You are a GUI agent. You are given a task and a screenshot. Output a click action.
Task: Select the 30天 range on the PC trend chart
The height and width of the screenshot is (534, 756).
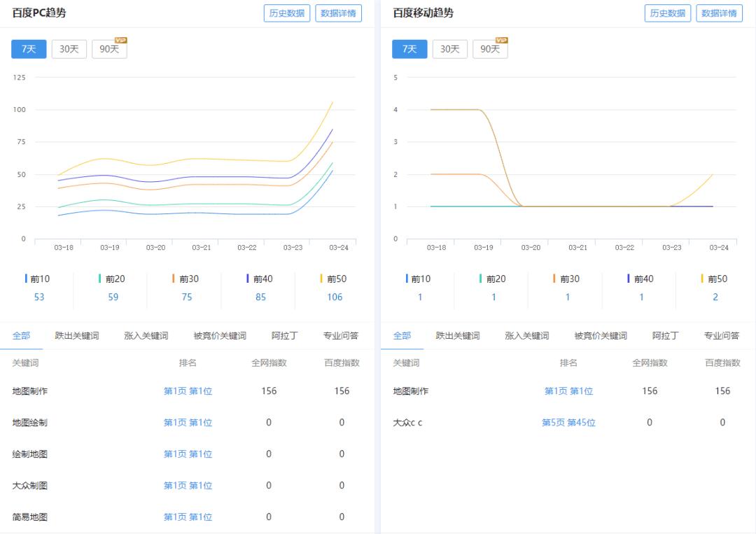pos(69,49)
